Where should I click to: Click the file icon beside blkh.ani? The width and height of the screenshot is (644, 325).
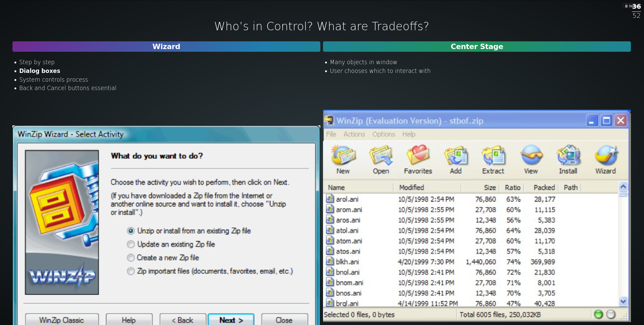tap(330, 261)
